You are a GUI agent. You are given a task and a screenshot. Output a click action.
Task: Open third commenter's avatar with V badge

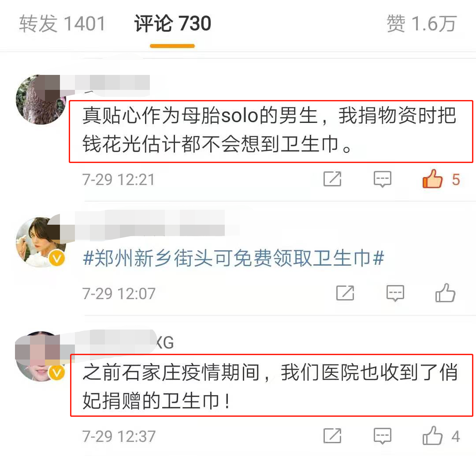coord(41,356)
